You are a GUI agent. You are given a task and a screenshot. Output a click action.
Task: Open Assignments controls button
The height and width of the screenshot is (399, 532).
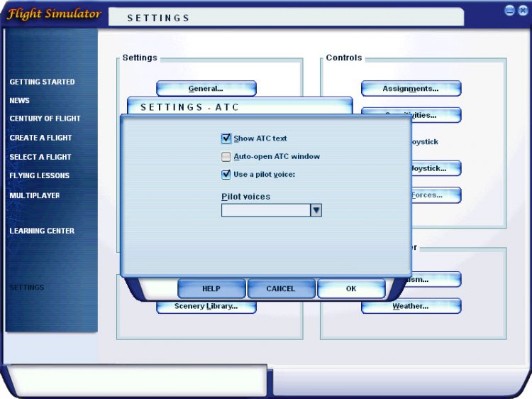[411, 89]
